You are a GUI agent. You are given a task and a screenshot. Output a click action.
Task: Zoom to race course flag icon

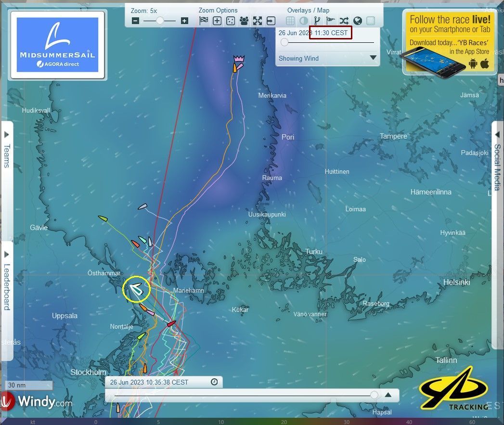204,21
